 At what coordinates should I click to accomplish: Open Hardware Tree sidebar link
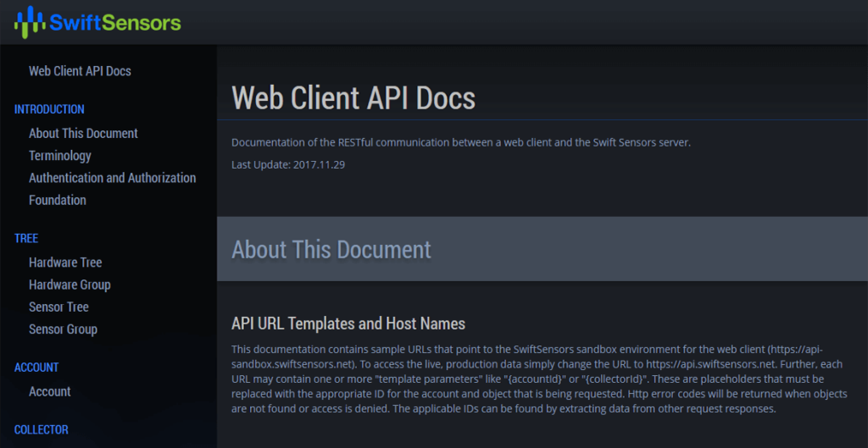65,263
